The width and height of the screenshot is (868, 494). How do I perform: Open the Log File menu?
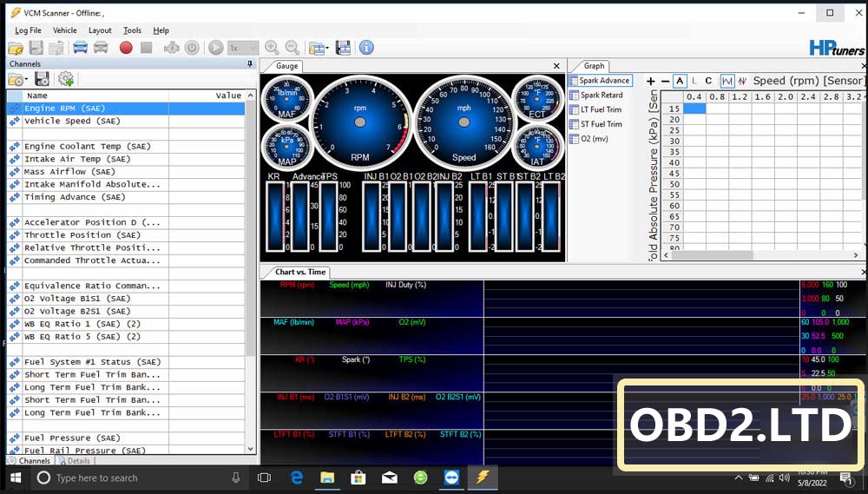point(29,30)
